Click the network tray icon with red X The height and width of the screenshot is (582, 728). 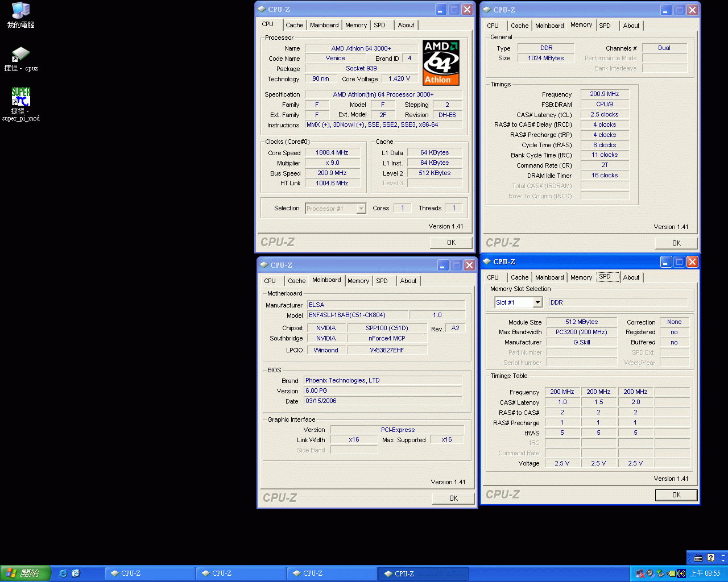(x=640, y=573)
